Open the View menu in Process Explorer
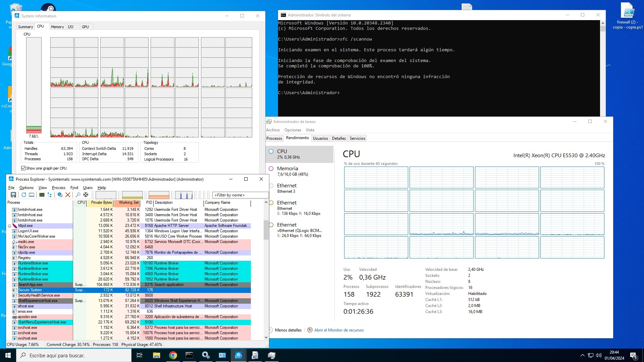 (x=43, y=188)
